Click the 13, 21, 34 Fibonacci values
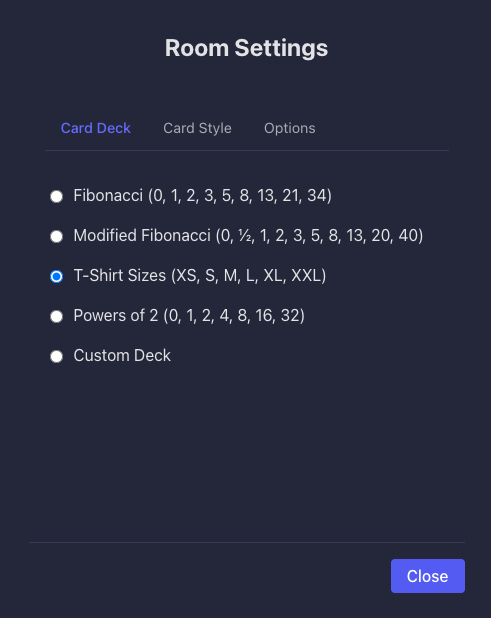Screen dimensions: 491x618 point(292,196)
